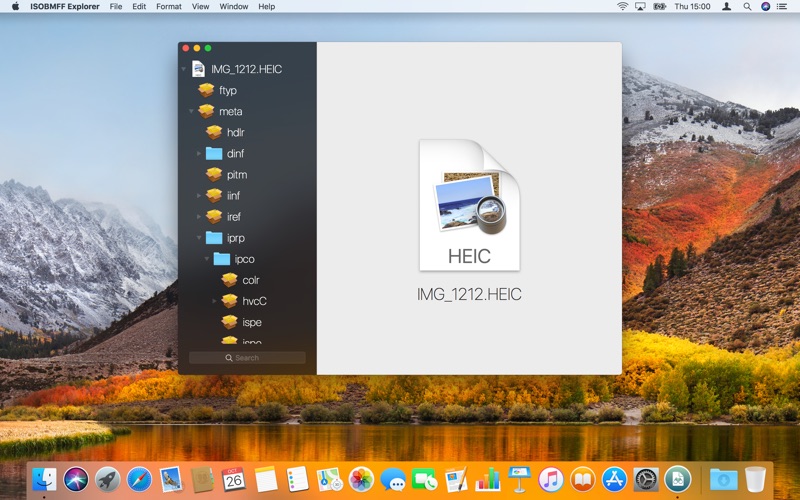800x500 pixels.
Task: Expand the iref box disclosure triangle
Action: coord(199,217)
